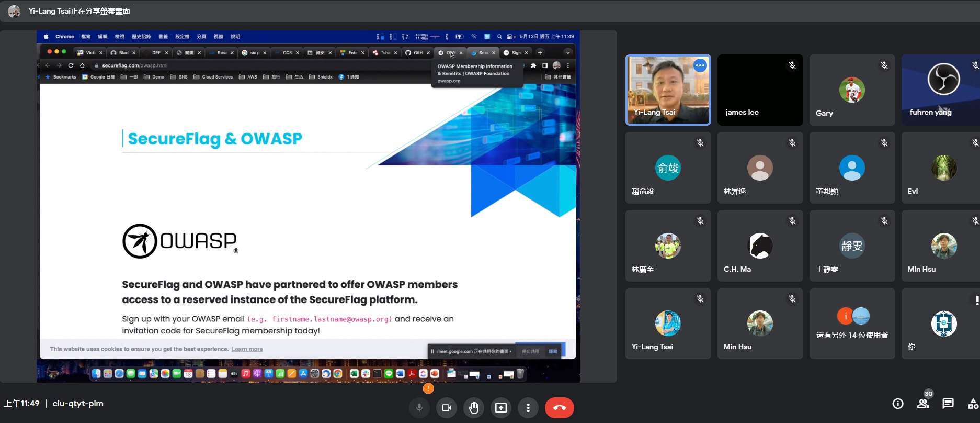980x423 pixels.
Task: Open the 歷史記錄 menu in the Mac menu bar
Action: 141,37
